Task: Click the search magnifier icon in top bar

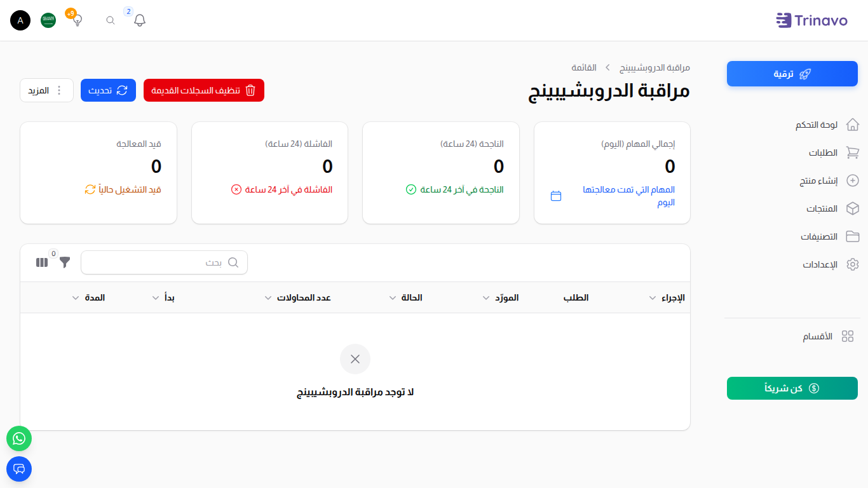Action: pos(111,20)
